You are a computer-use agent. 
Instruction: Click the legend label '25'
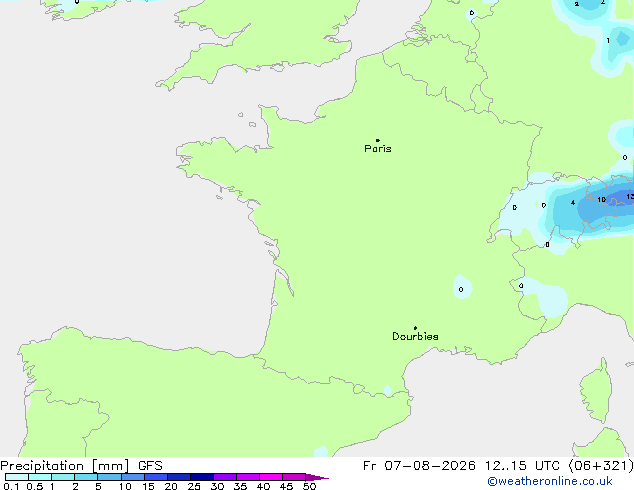click(194, 486)
